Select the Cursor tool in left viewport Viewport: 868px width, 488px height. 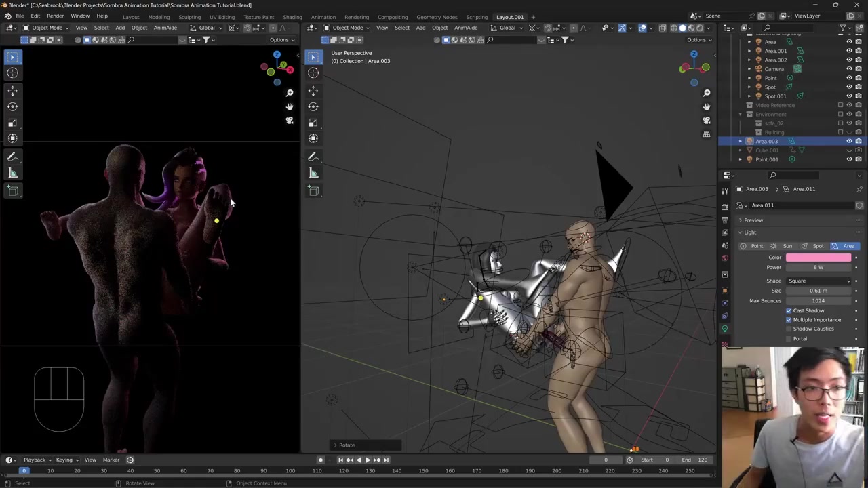(x=12, y=73)
